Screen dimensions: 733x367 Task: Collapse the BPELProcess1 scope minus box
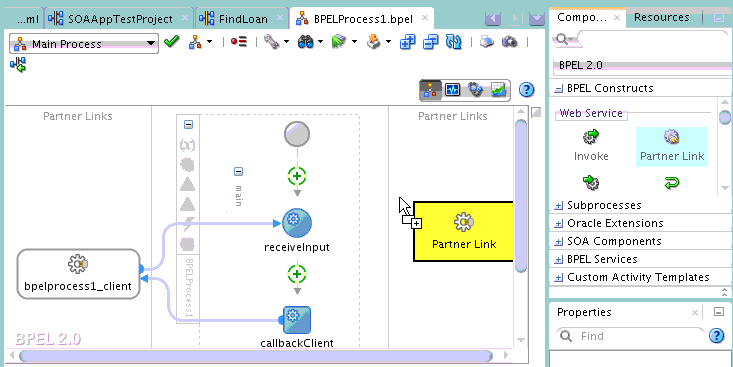point(188,124)
